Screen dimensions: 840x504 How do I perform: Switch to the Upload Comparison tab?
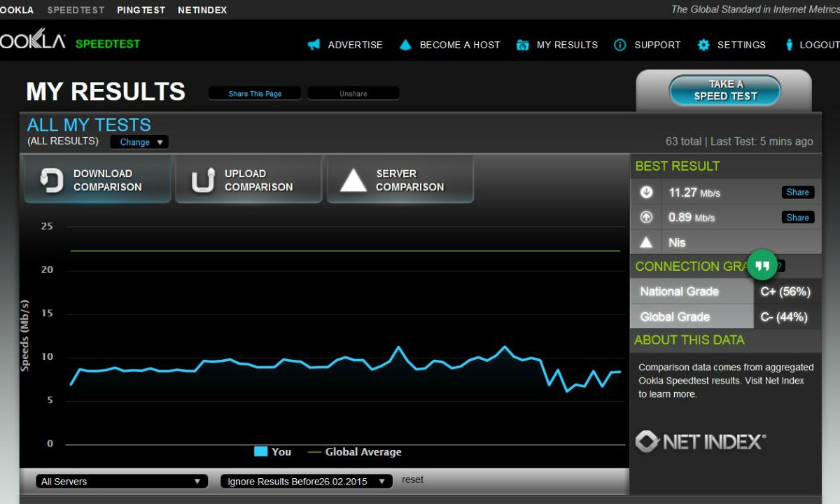coord(248,179)
